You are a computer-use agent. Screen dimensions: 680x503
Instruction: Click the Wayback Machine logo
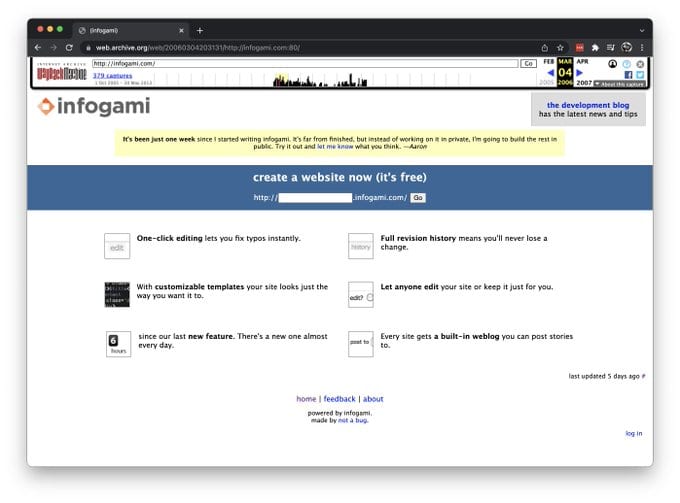click(x=61, y=73)
